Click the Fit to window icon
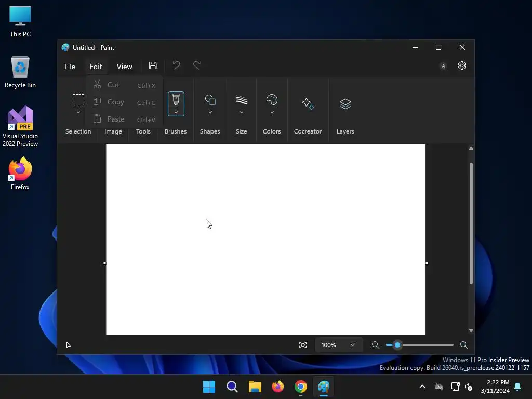This screenshot has height=399, width=532. pos(303,345)
